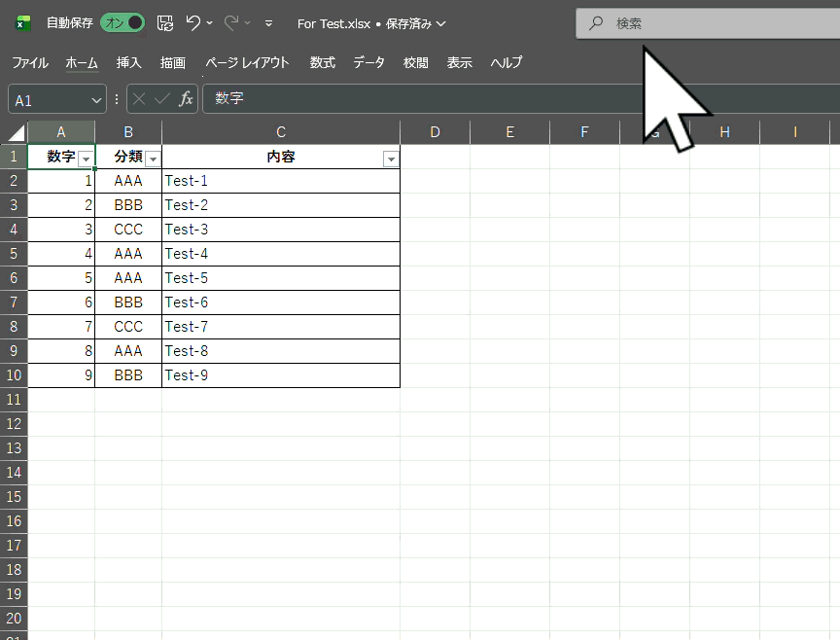This screenshot has width=840, height=640.
Task: Click the Undo arrow icon
Action: [192, 23]
